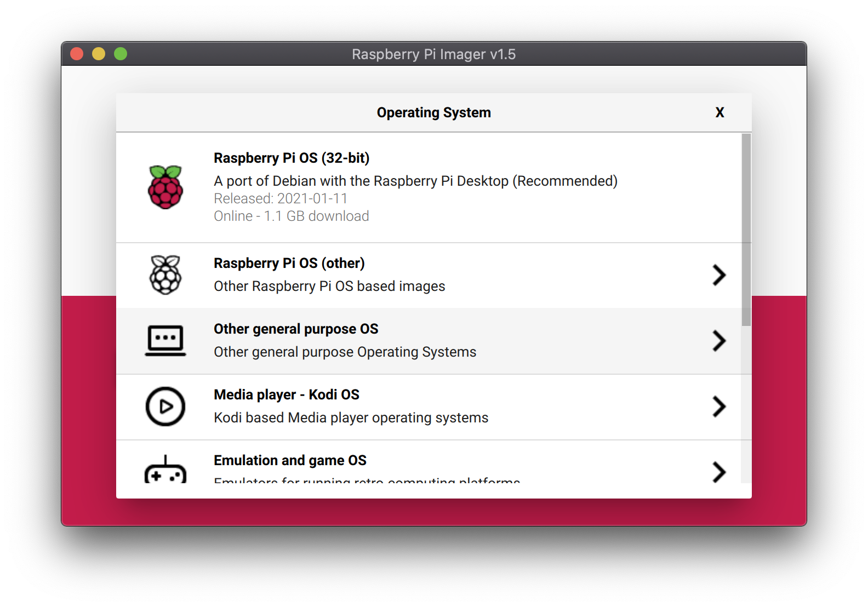
Task: Select Emulation and game OS title
Action: (290, 460)
